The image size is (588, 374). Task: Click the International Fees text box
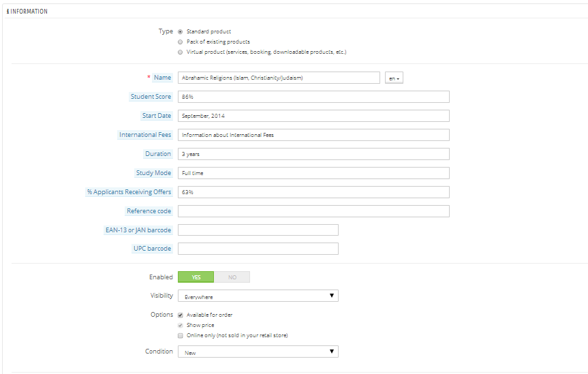(x=313, y=135)
